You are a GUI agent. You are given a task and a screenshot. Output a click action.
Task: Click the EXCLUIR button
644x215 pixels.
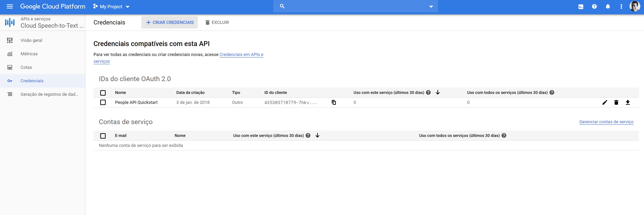(217, 22)
